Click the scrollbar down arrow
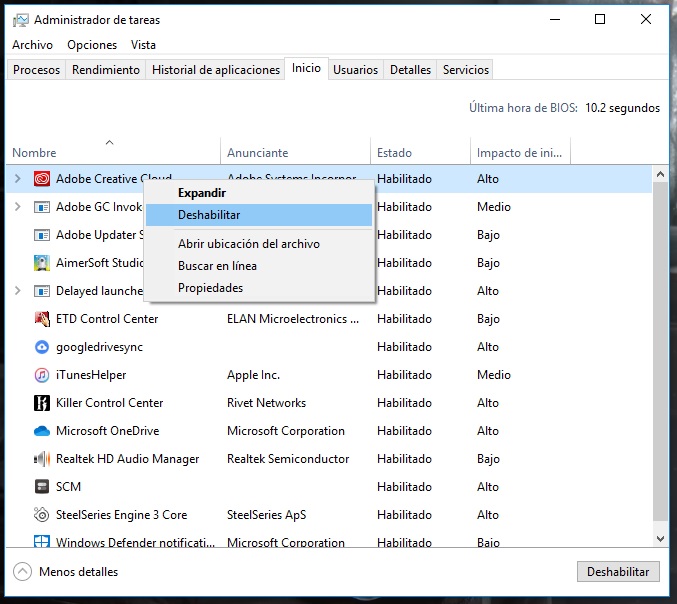 coord(660,539)
